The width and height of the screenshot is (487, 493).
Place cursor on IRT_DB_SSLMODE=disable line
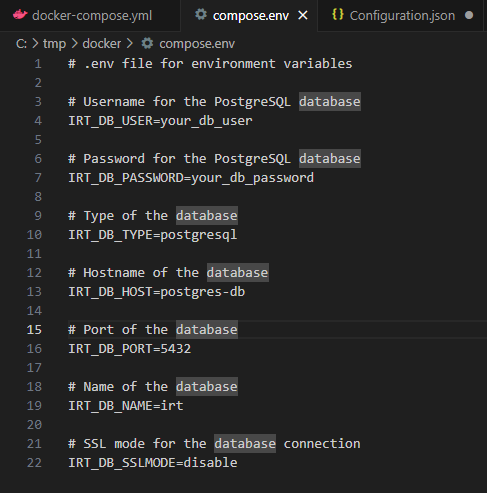point(153,463)
